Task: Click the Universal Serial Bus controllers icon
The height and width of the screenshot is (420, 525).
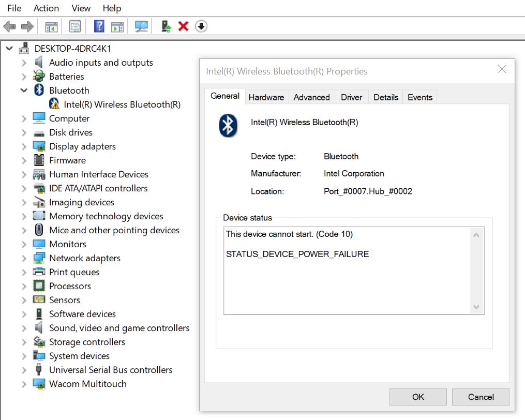Action: pos(39,369)
